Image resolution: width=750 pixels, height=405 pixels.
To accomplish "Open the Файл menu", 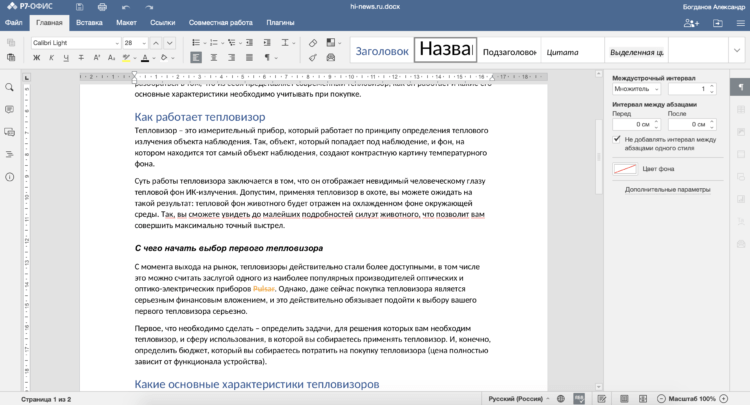I will tap(13, 22).
